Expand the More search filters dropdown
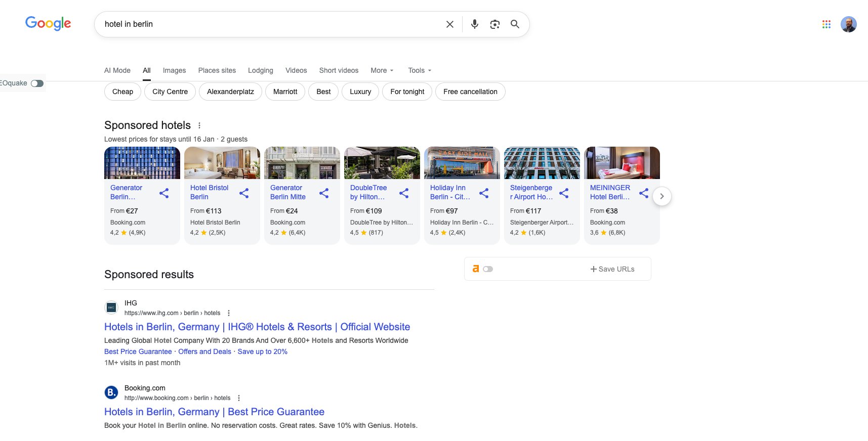868x441 pixels. [x=382, y=70]
